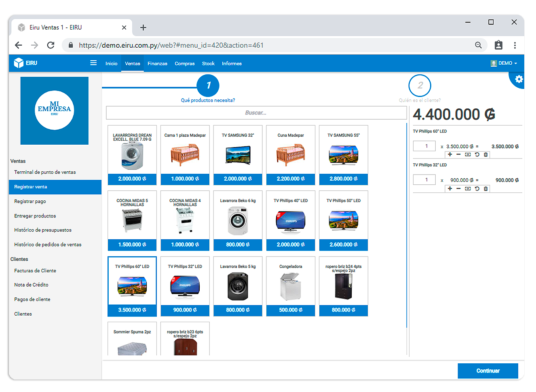Add Cama 1 plaza Madepar product
Image resolution: width=536 pixels, height=392 pixels.
185,155
